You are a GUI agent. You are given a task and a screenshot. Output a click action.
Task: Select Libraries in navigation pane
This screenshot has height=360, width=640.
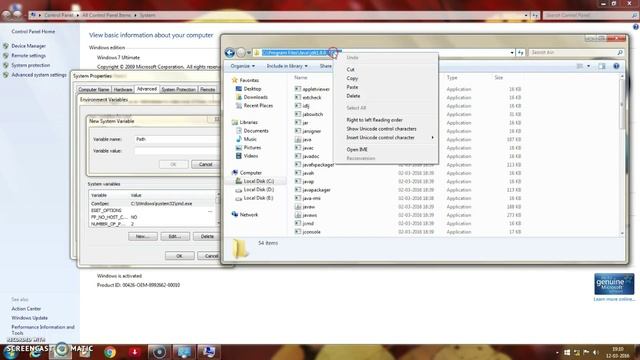[x=249, y=122]
